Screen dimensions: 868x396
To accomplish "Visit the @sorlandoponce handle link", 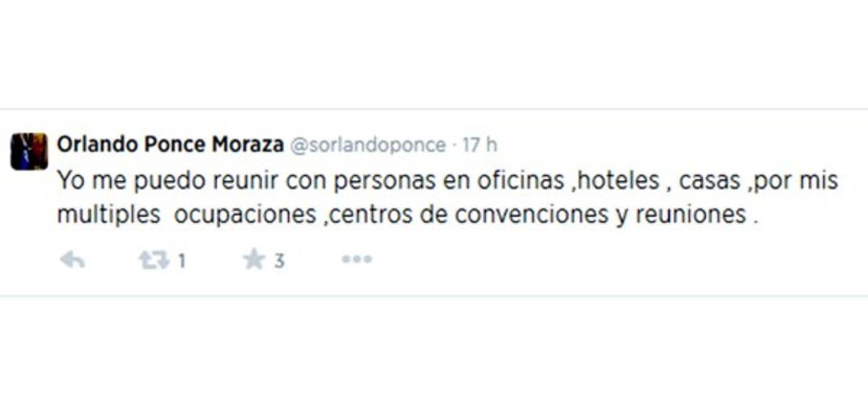I will click(367, 145).
